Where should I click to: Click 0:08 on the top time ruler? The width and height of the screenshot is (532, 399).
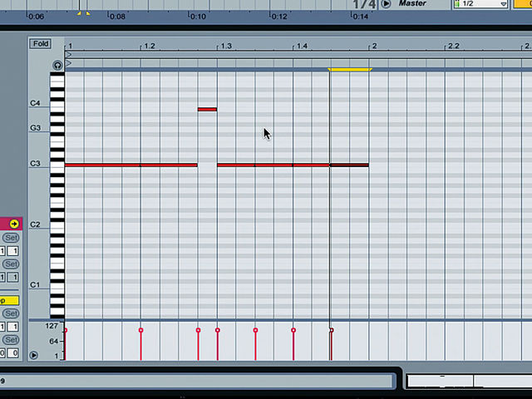[117, 17]
